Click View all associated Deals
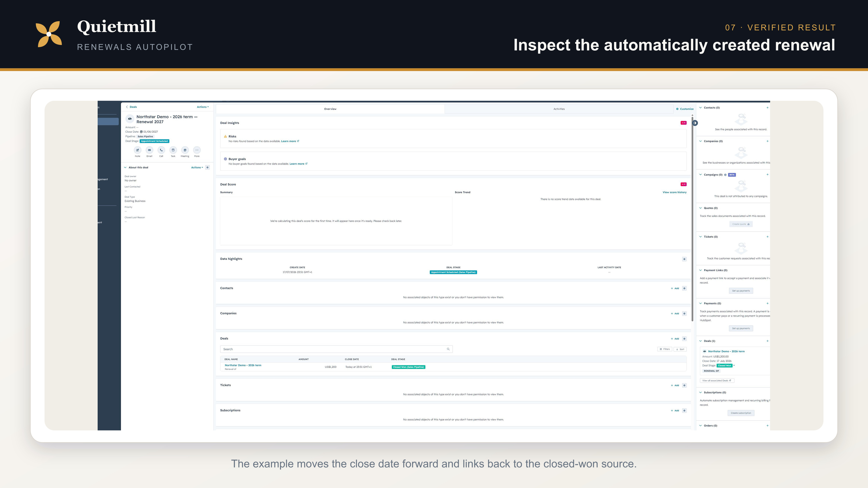 click(x=717, y=380)
